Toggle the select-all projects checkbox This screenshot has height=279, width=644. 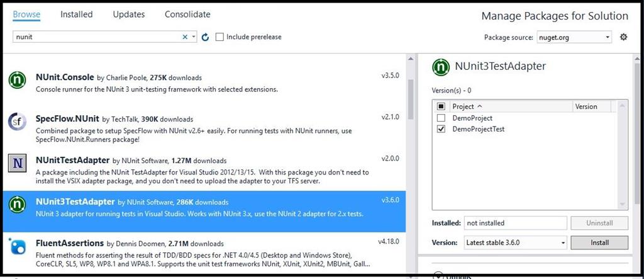click(x=441, y=106)
